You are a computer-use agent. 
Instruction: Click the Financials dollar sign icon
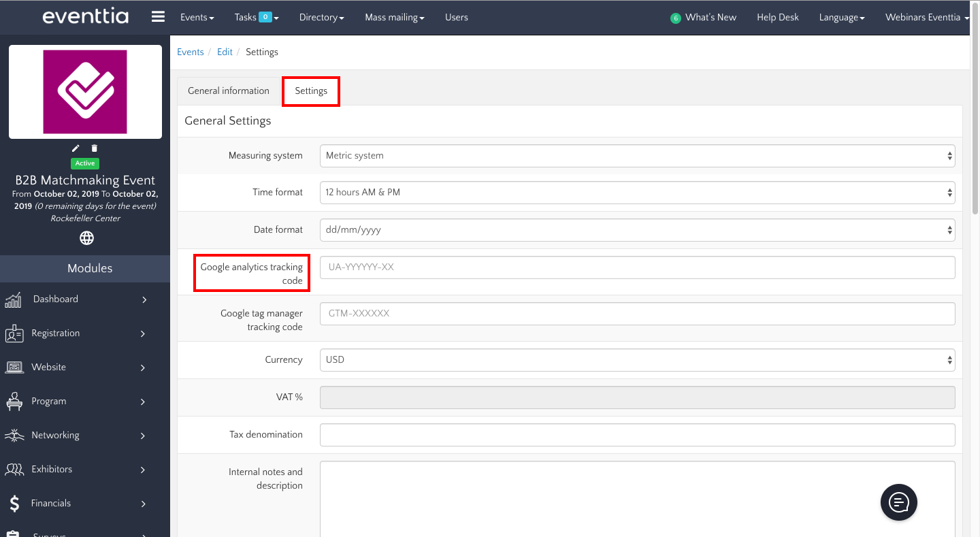tap(14, 504)
